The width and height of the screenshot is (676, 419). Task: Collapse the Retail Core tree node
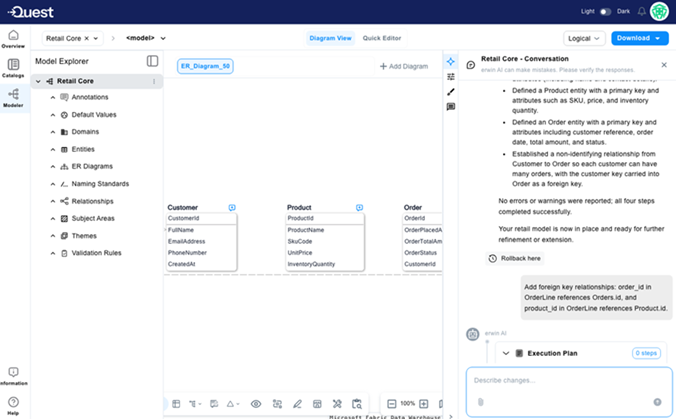(x=38, y=81)
